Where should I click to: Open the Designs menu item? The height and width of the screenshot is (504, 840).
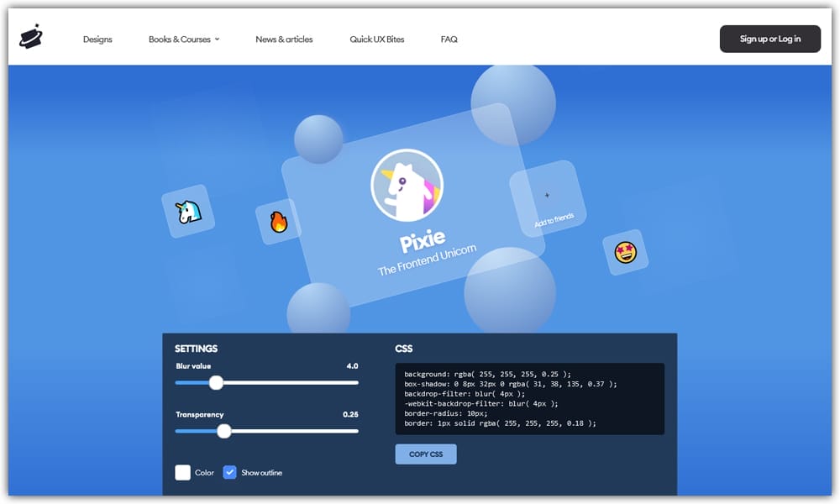97,39
